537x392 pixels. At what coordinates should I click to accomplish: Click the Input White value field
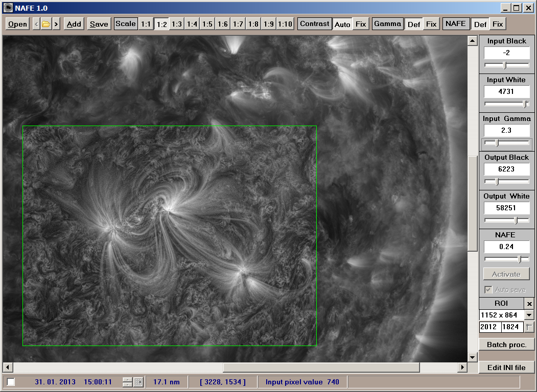pos(506,92)
